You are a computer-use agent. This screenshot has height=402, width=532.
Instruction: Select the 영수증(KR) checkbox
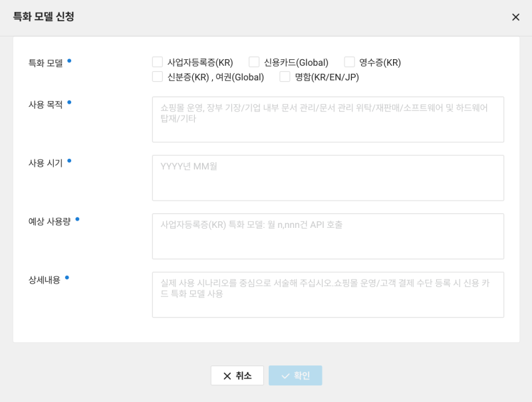(x=348, y=61)
